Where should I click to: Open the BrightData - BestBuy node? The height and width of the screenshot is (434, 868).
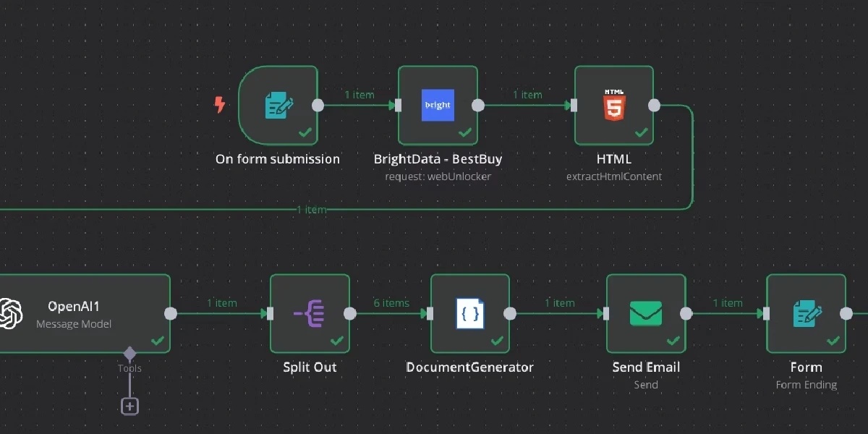[438, 106]
